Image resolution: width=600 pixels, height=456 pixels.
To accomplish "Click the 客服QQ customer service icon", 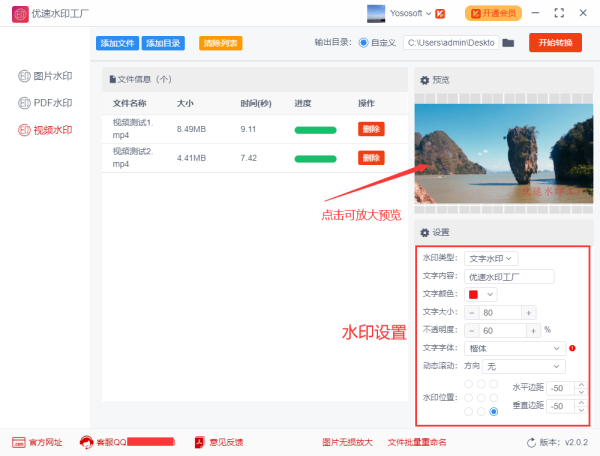I will (x=86, y=442).
